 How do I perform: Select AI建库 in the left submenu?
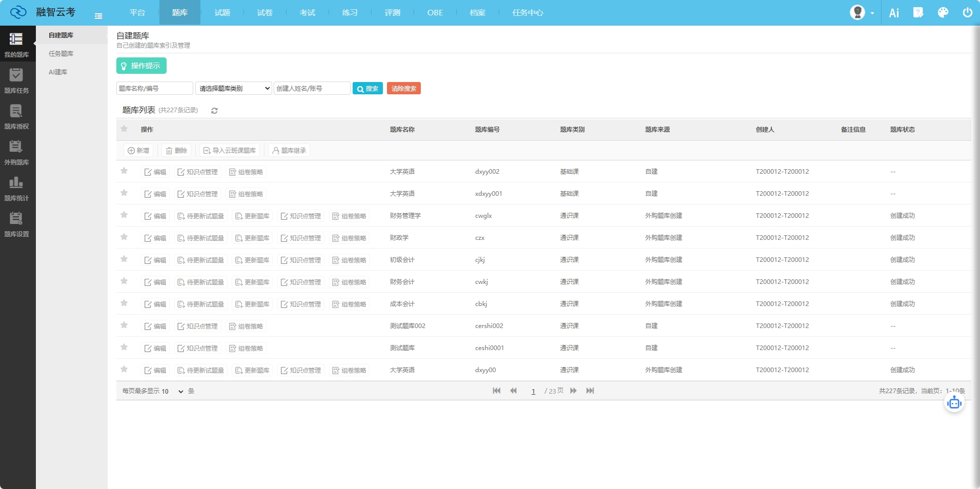pyautogui.click(x=58, y=72)
